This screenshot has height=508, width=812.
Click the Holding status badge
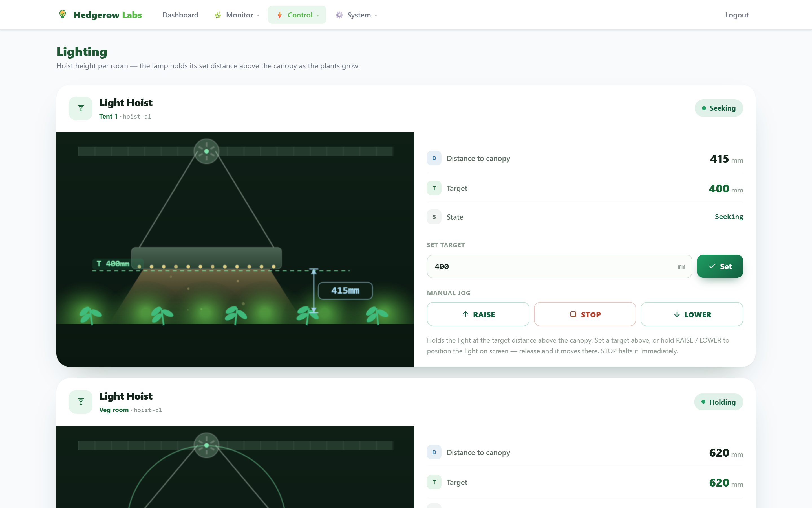pos(718,402)
